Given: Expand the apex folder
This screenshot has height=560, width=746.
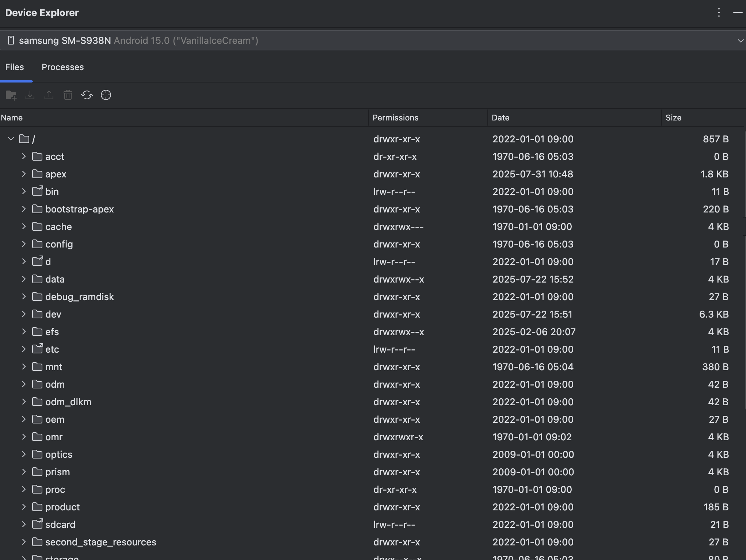Looking at the screenshot, I should point(24,174).
